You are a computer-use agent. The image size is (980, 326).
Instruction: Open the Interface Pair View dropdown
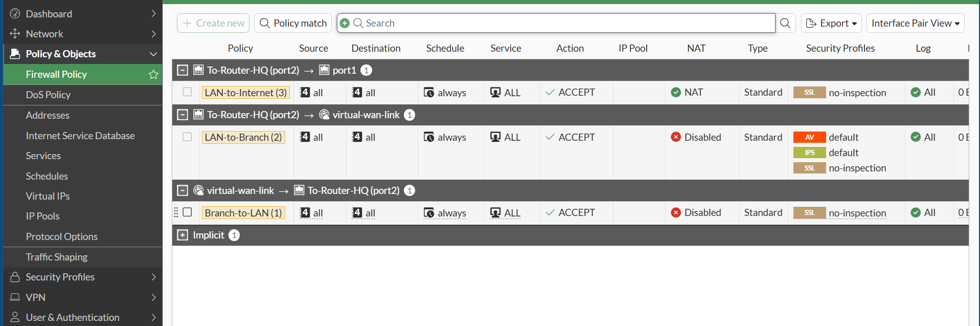915,23
